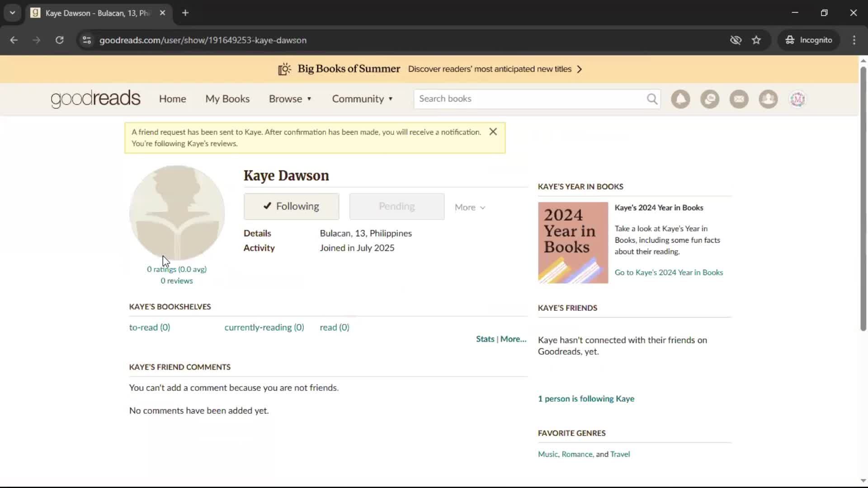Click the Goodreads logo
Image resolution: width=868 pixels, height=488 pixels.
click(x=95, y=99)
